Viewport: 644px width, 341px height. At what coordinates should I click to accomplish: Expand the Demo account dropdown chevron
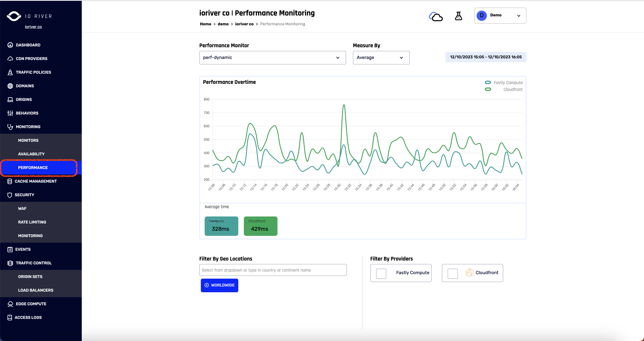pos(519,16)
